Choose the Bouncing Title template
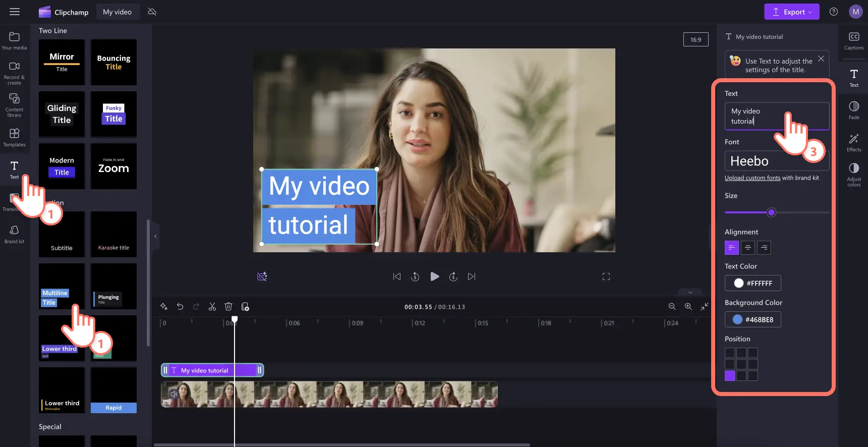The image size is (868, 447). 113,62
